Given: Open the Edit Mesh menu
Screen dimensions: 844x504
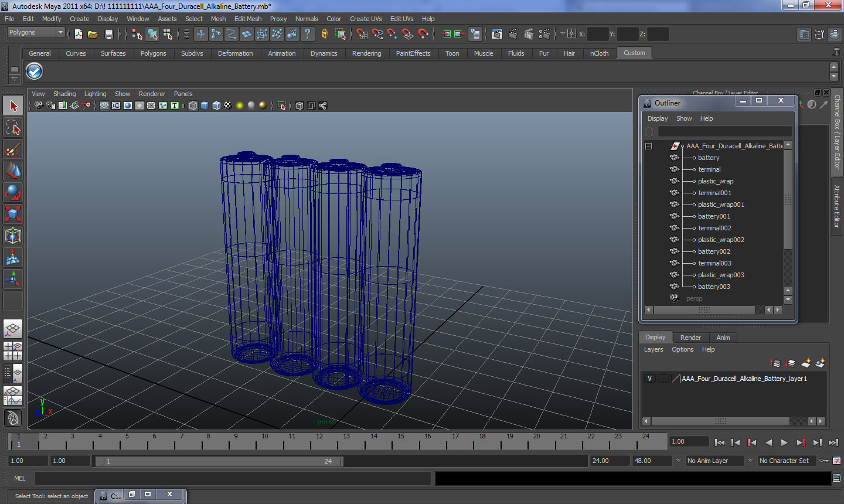Looking at the screenshot, I should pyautogui.click(x=248, y=19).
